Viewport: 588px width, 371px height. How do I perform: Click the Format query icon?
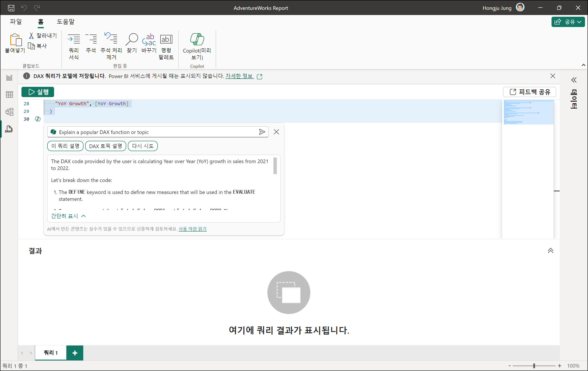coord(73,46)
